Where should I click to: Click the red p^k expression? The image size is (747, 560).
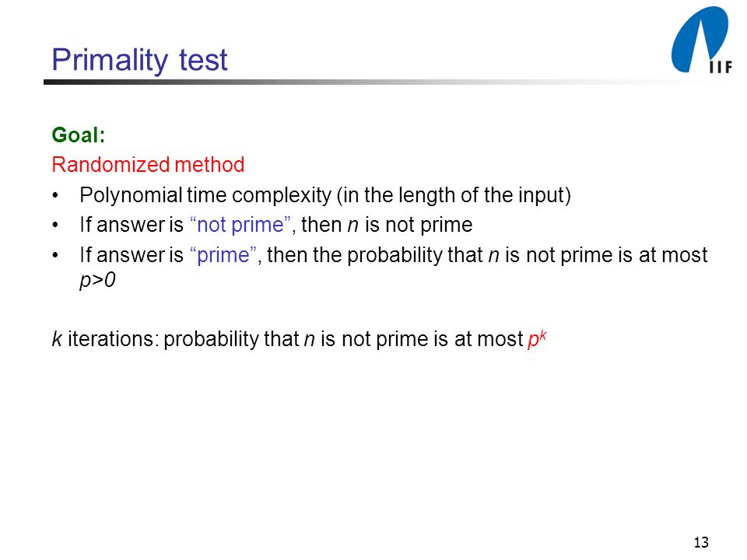click(x=537, y=338)
